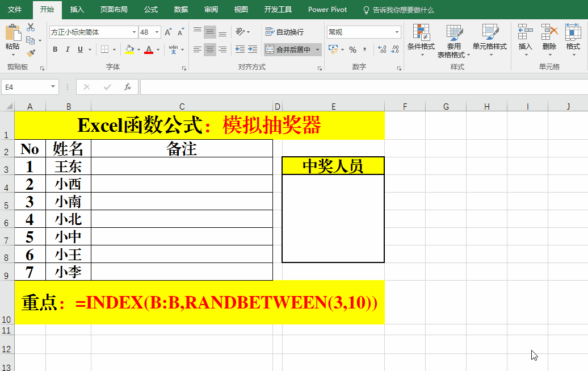
Task: Apply red font color A
Action: 149,49
